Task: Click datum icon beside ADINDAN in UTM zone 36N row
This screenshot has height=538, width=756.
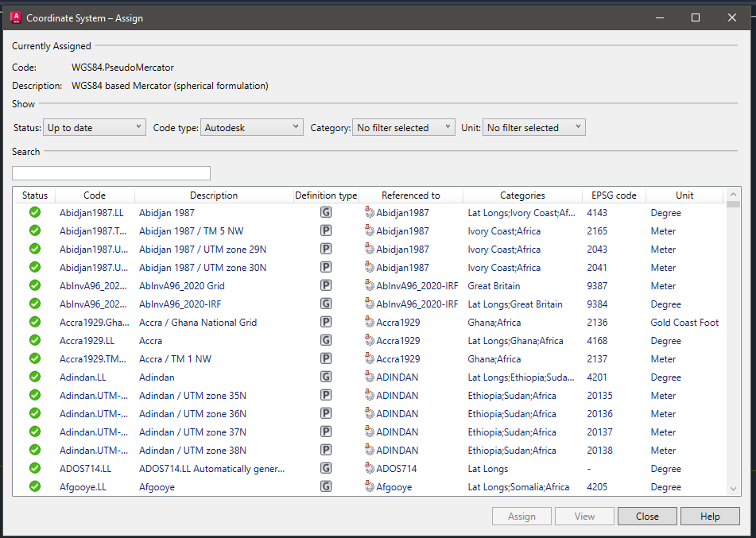Action: coord(370,413)
